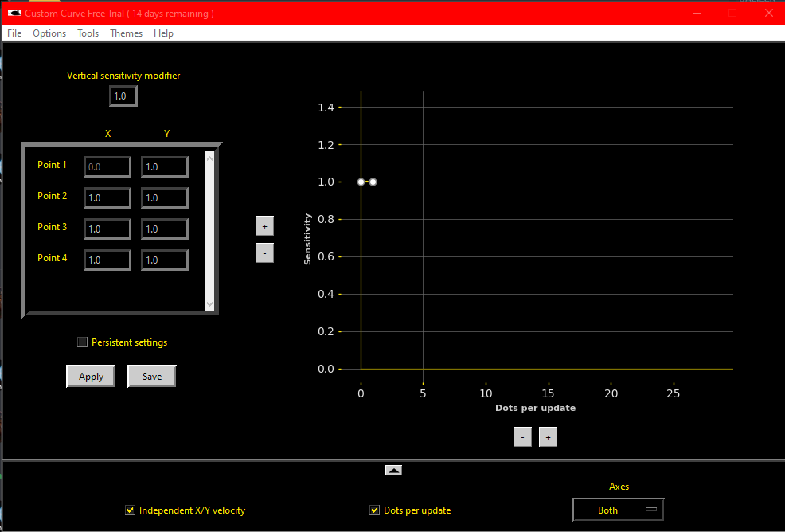Click the Point 2 Y value field
785x532 pixels.
(165, 198)
